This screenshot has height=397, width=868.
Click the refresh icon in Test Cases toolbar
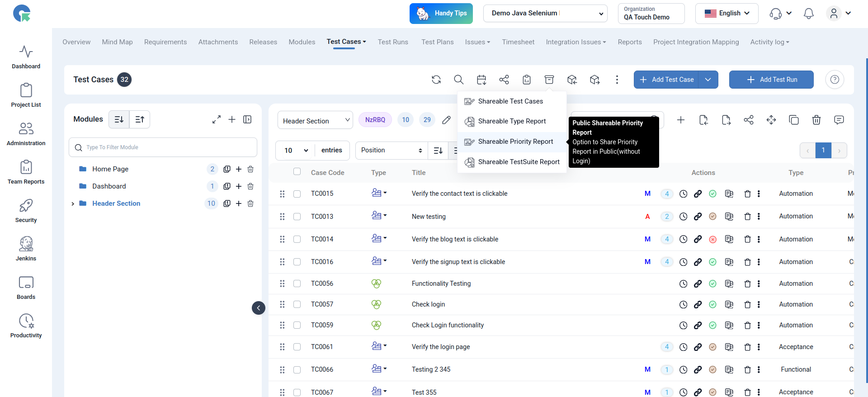(436, 80)
